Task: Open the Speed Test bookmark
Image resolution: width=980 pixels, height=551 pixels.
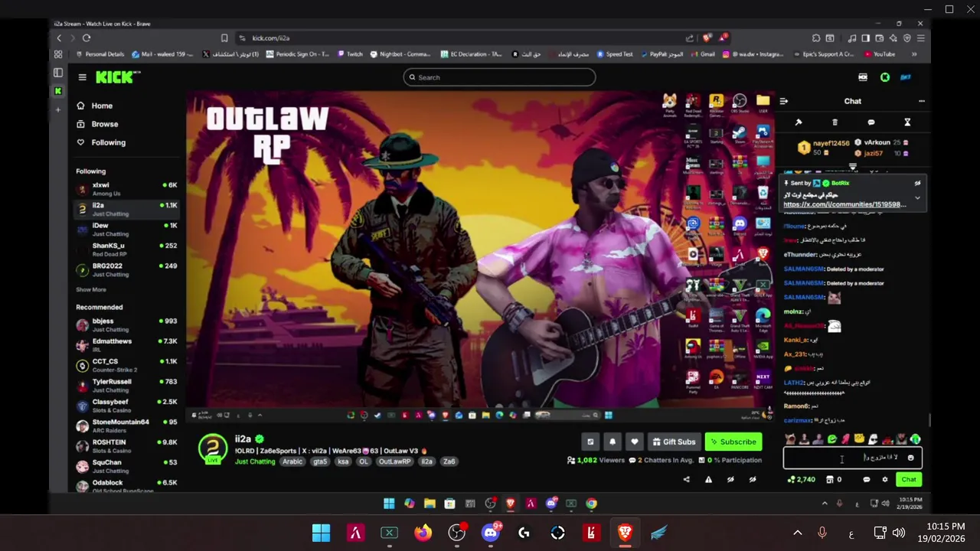Action: (x=614, y=54)
